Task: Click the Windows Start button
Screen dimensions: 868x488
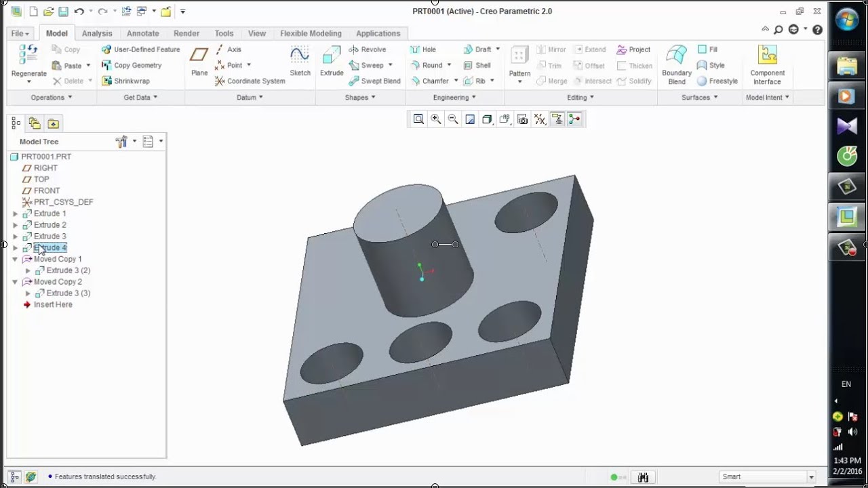Action: click(847, 18)
